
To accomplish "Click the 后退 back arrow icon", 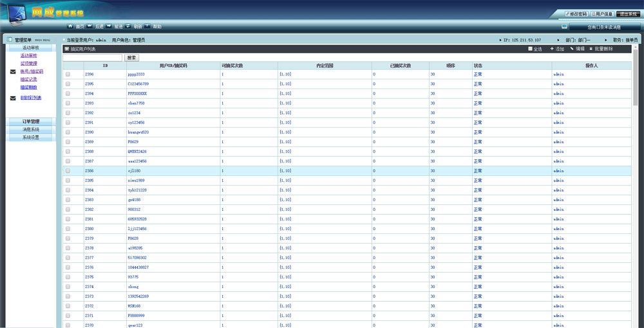I will [x=90, y=26].
